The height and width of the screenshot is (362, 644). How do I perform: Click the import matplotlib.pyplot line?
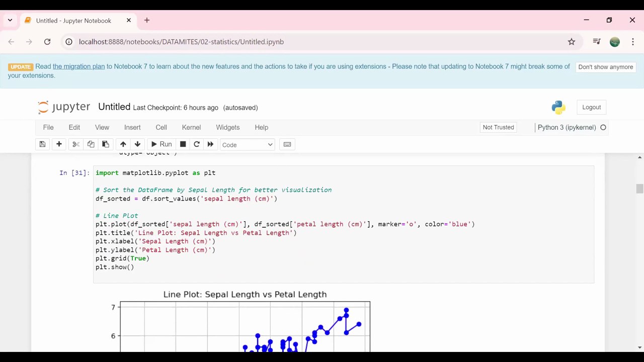click(155, 173)
